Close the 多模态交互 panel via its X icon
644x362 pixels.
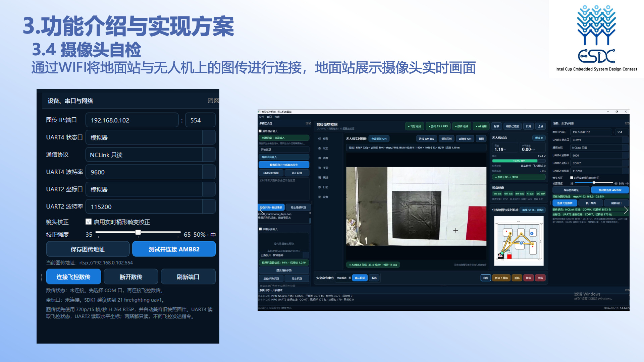[x=310, y=123]
